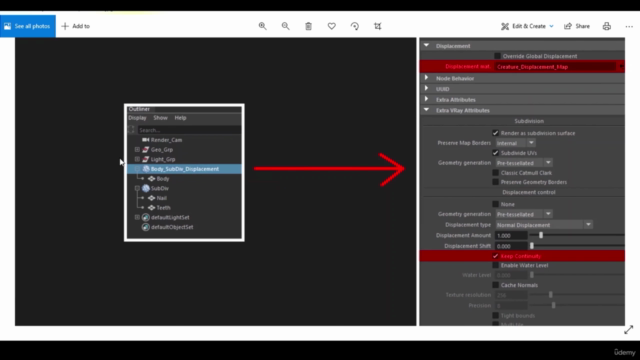This screenshot has width=640, height=360.
Task: Expand the Extra Attributes section
Action: (427, 99)
